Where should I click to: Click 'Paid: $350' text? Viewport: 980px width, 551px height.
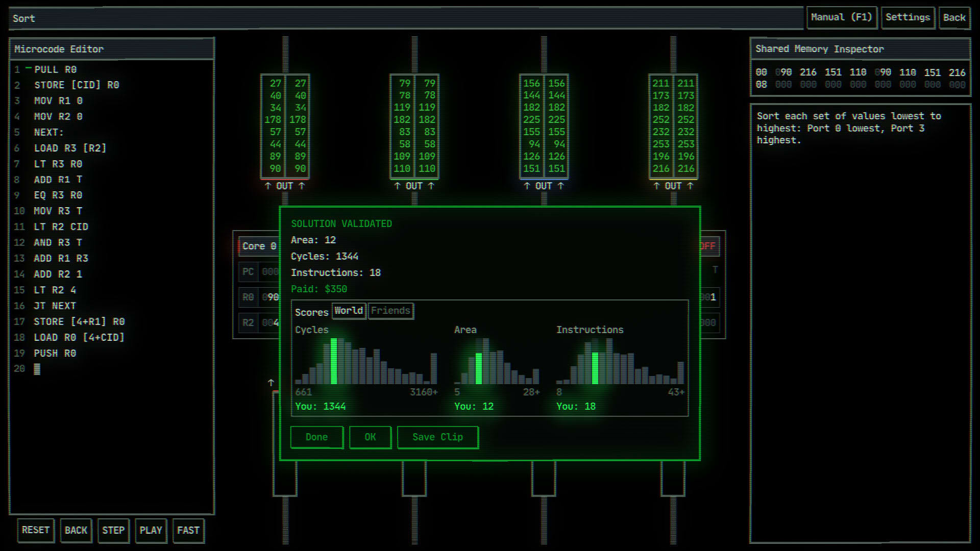click(319, 289)
